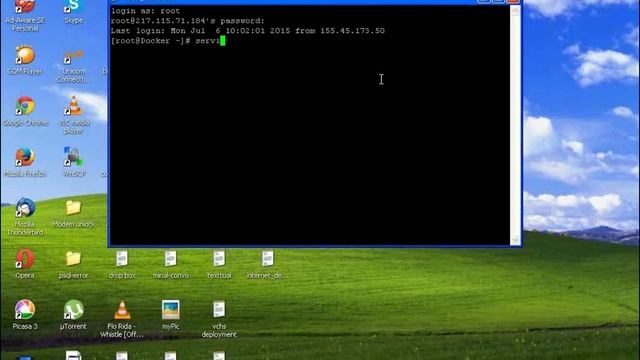
Task: Click the 'Last login' line in terminal
Action: (248, 31)
